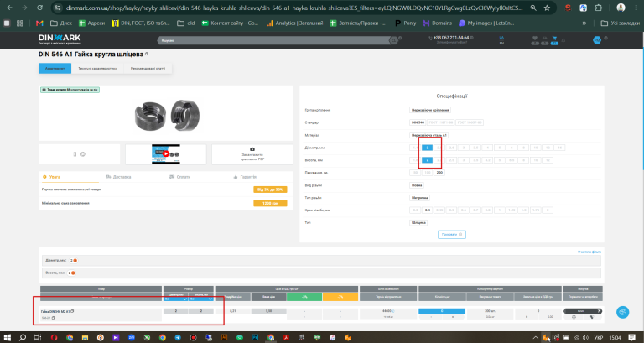Go back with the browser back arrow
Screen dimensions: 644x343
point(10,8)
